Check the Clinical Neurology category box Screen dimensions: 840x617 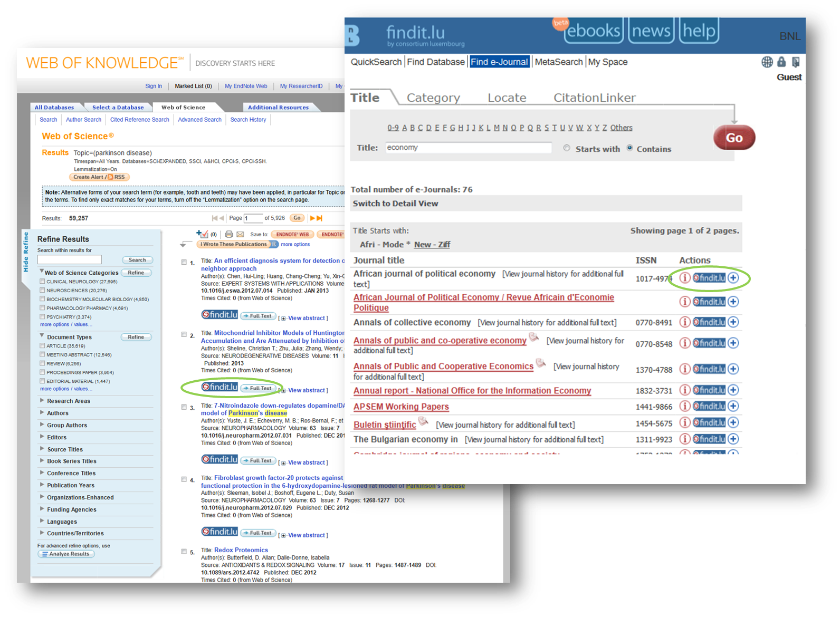coord(42,282)
